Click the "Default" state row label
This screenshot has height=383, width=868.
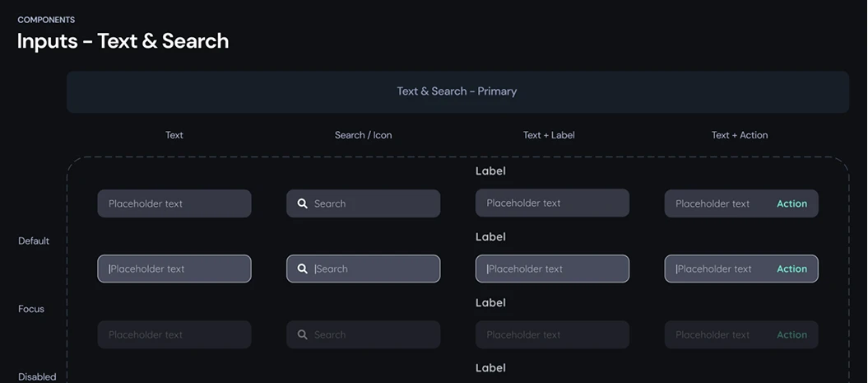(34, 241)
